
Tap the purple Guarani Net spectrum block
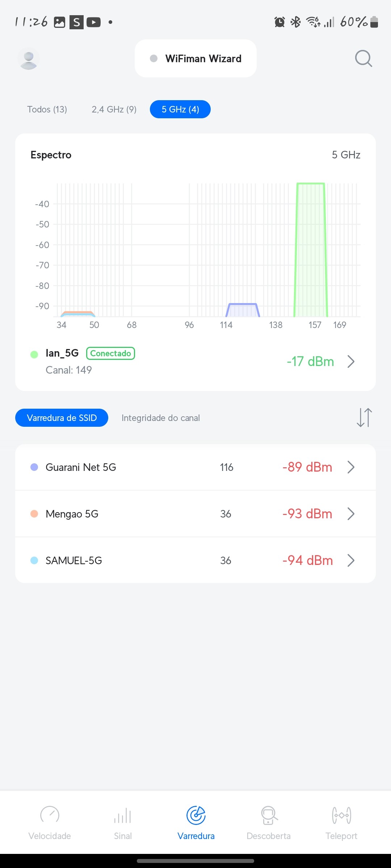243,310
